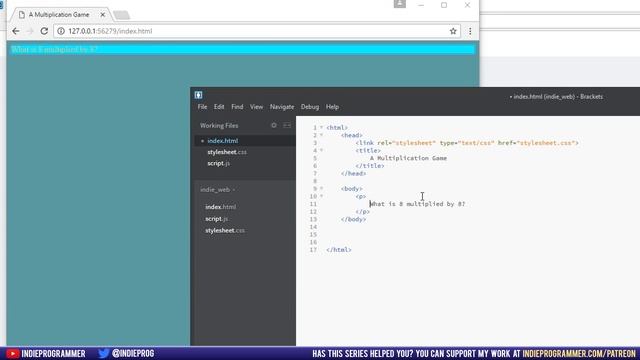Viewport: 640px width, 360px height.
Task: Click the link rel stylesheet code line
Action: click(467, 143)
